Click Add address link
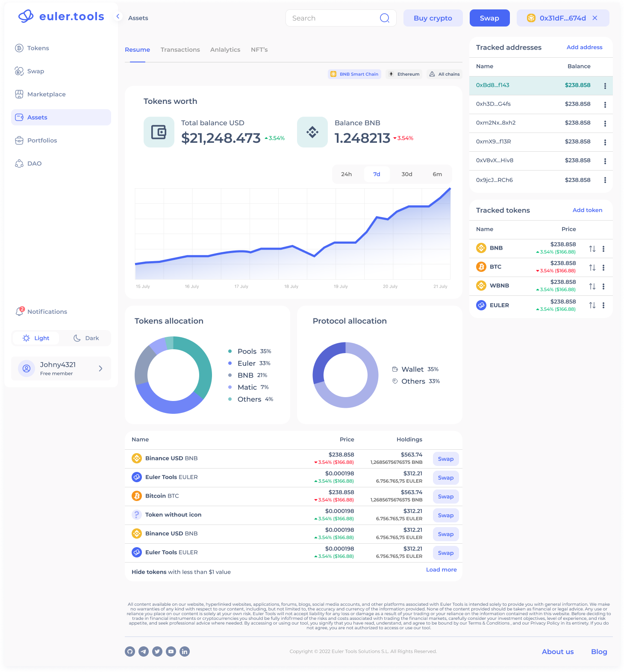This screenshot has height=672, width=624. (584, 47)
